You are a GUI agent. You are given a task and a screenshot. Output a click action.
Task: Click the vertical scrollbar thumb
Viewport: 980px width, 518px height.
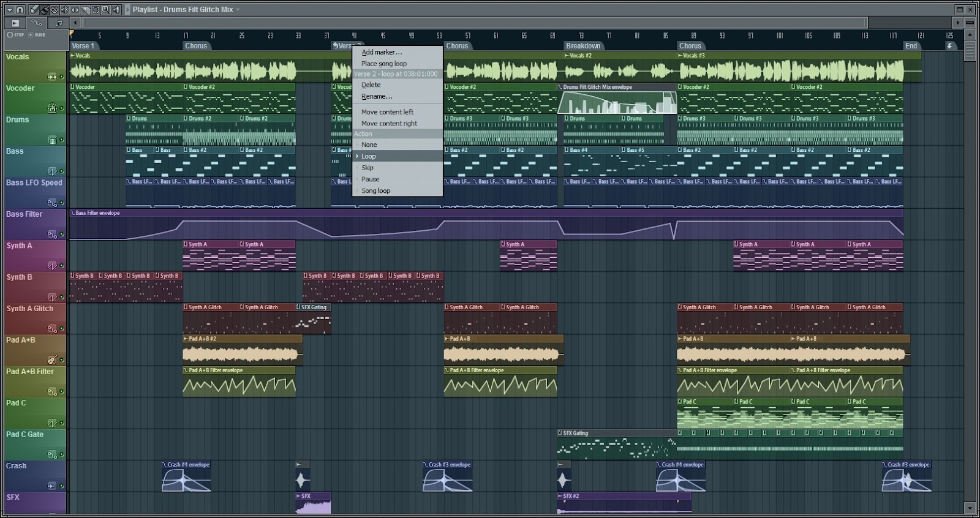pos(970,51)
